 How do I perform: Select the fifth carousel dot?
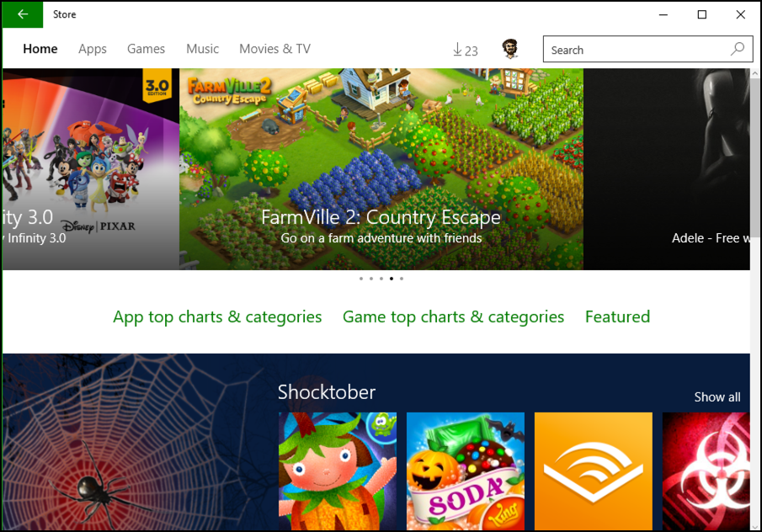(x=402, y=279)
